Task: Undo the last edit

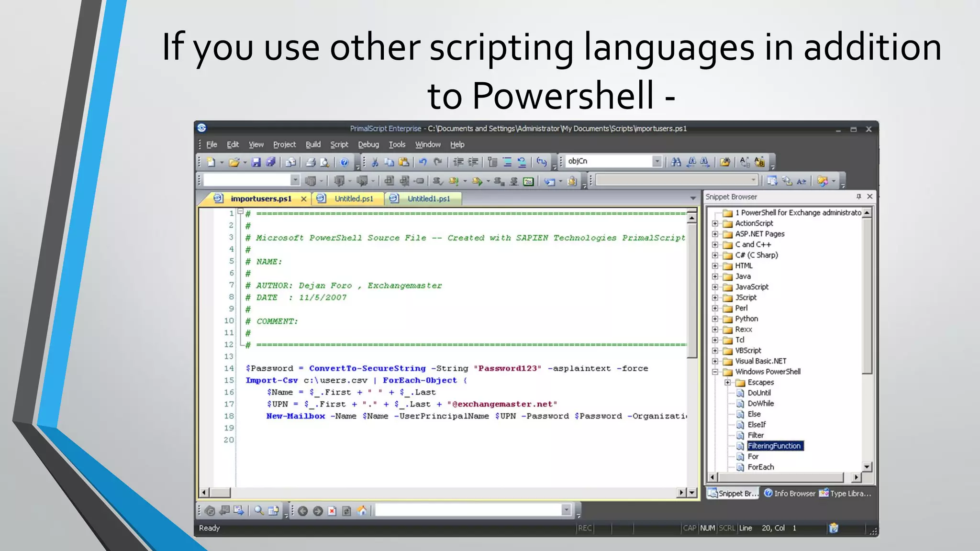Action: pos(423,162)
